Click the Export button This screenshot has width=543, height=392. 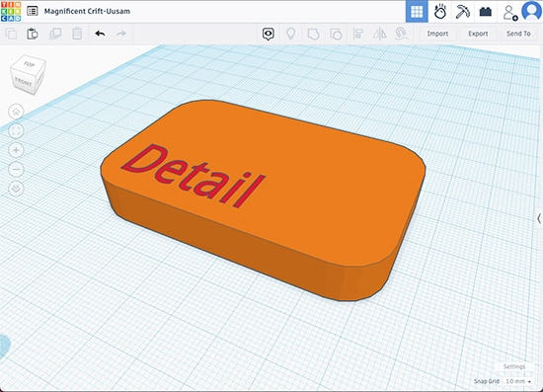coord(478,34)
